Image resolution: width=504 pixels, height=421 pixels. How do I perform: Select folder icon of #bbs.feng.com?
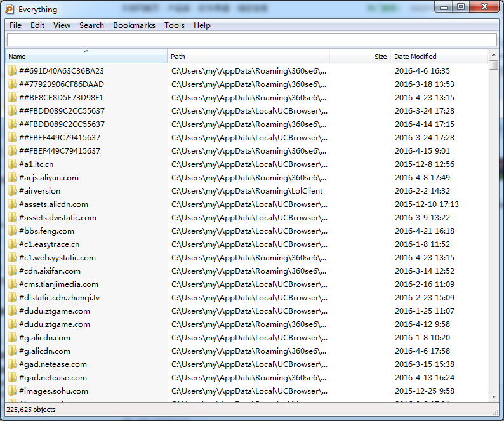tap(12, 231)
